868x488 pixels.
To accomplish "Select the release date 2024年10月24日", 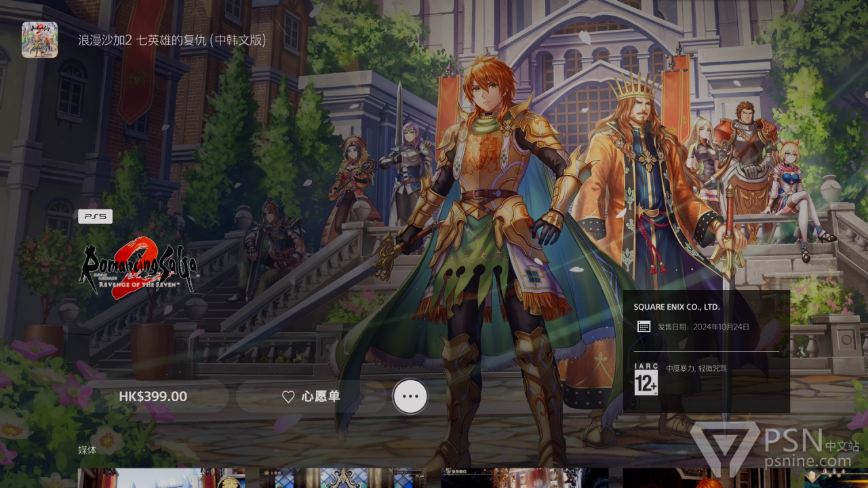I will pos(721,327).
